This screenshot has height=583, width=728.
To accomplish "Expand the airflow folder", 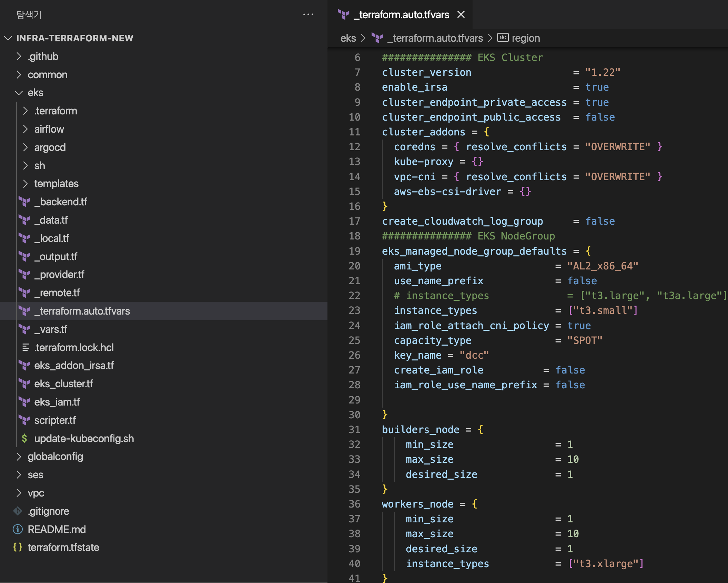I will (25, 129).
